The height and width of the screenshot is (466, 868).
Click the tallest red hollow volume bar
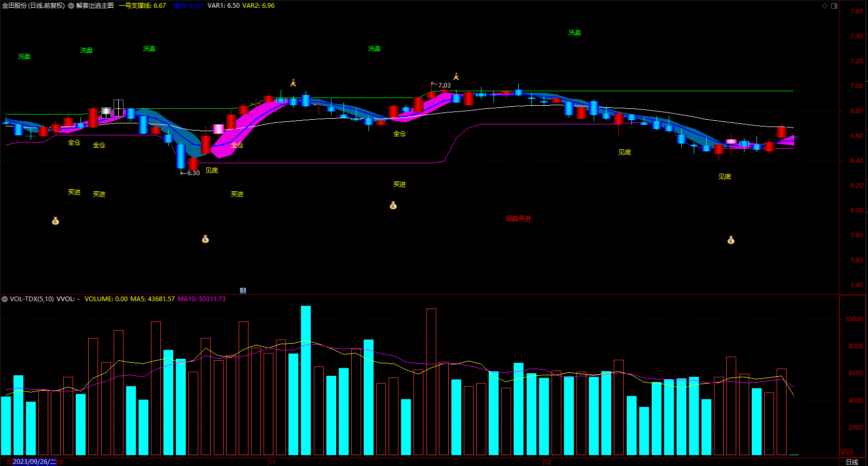(431, 382)
